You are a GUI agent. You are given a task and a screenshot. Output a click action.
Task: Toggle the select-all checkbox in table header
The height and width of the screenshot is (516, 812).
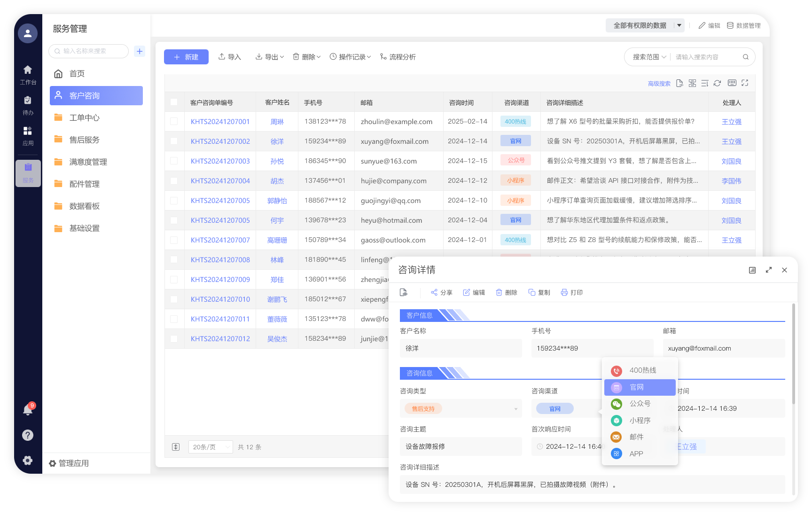(174, 102)
